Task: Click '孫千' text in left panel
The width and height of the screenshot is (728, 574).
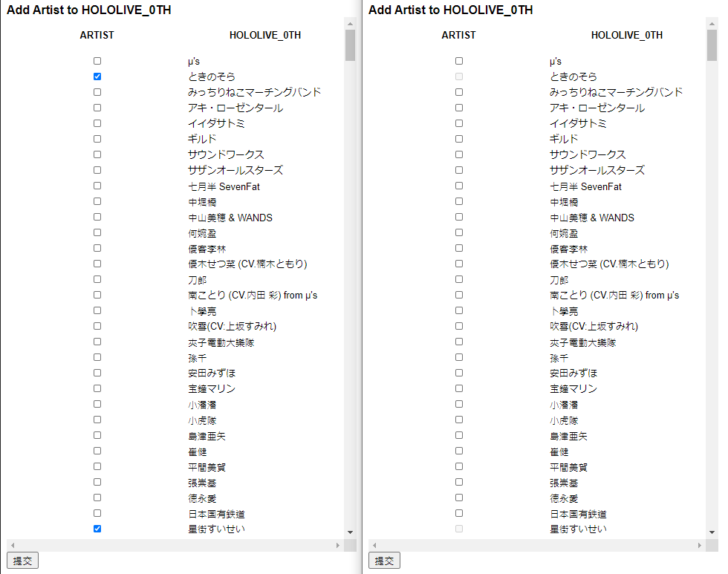Action: [x=198, y=358]
